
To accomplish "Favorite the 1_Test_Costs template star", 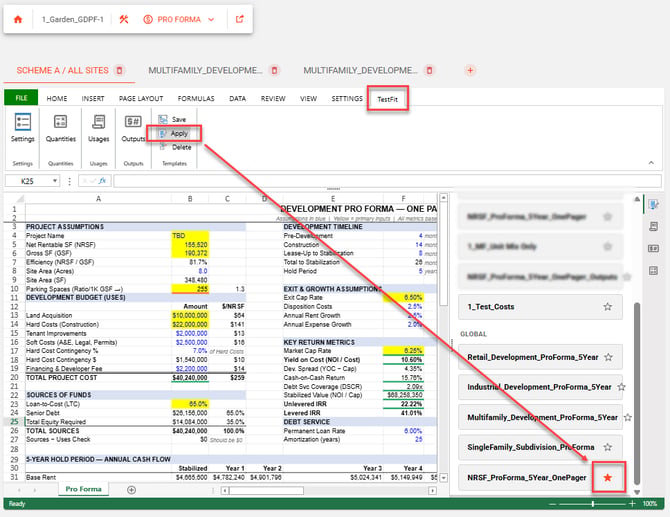I will (608, 307).
